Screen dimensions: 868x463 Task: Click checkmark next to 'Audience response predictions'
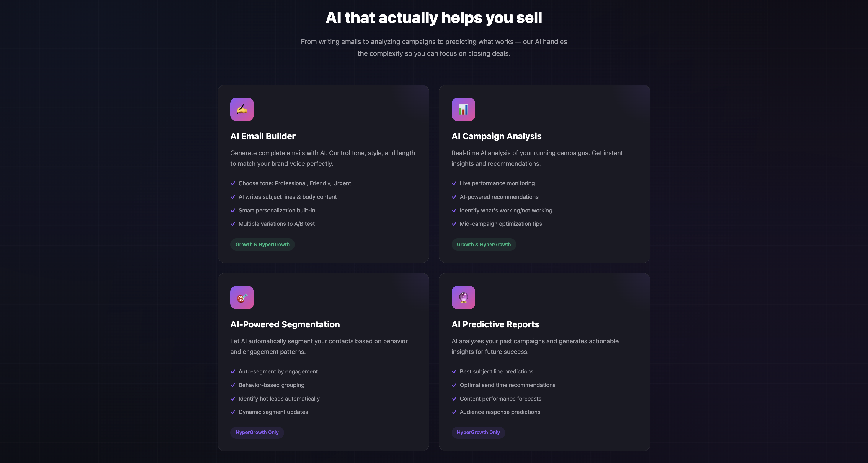pos(454,412)
